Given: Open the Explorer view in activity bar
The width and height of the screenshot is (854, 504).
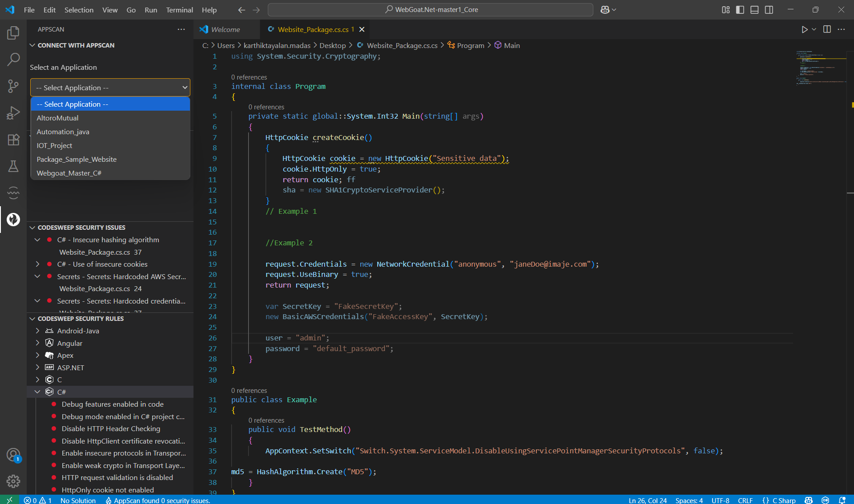Looking at the screenshot, I should [x=13, y=32].
